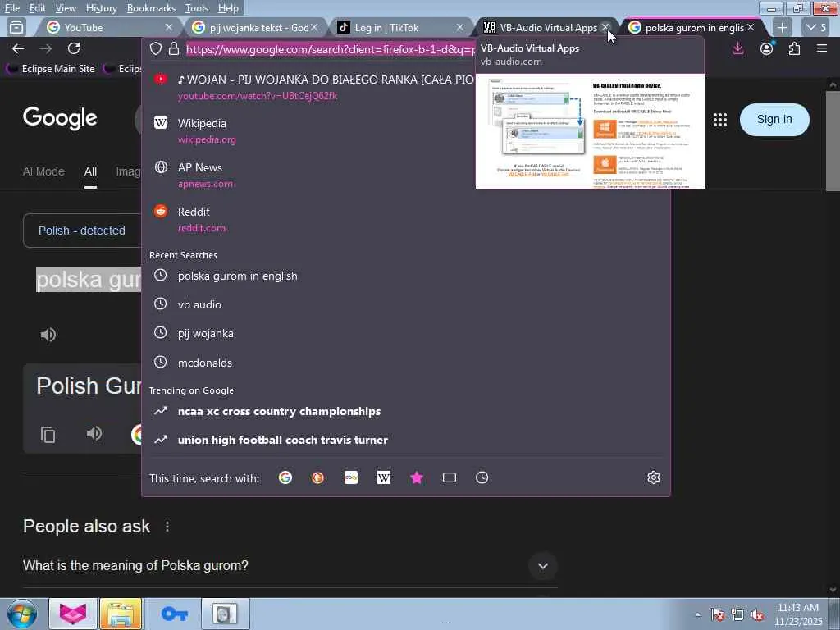Click the VB-Audio tab preview thumbnail
This screenshot has height=630, width=840.
point(591,131)
